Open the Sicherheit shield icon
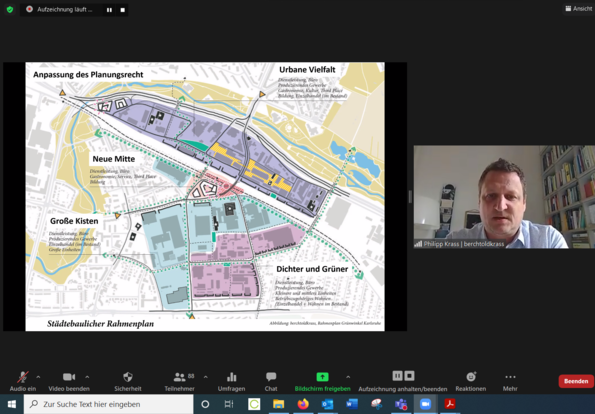Viewport: 595px width, 414px height. pyautogui.click(x=128, y=381)
